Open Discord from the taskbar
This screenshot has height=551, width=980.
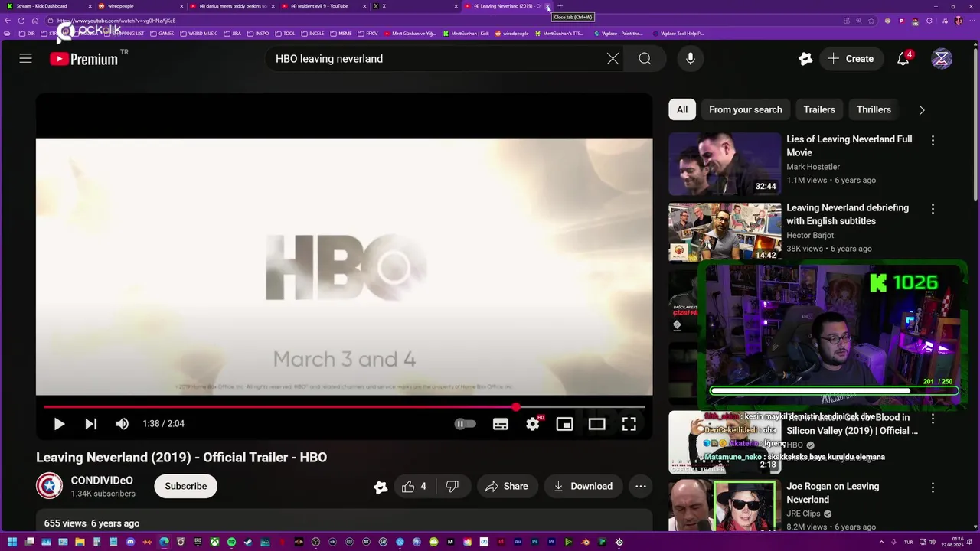click(x=130, y=542)
